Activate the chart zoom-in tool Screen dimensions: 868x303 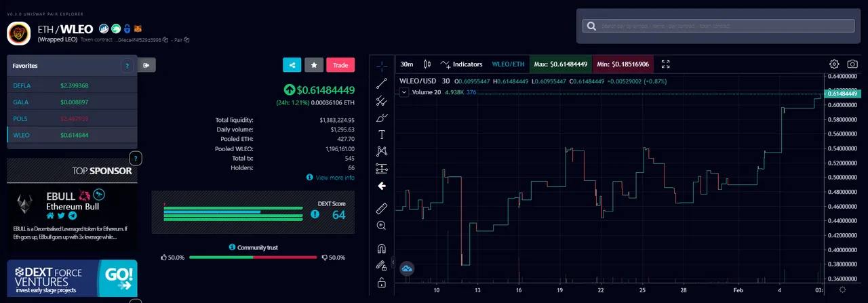pos(381,225)
